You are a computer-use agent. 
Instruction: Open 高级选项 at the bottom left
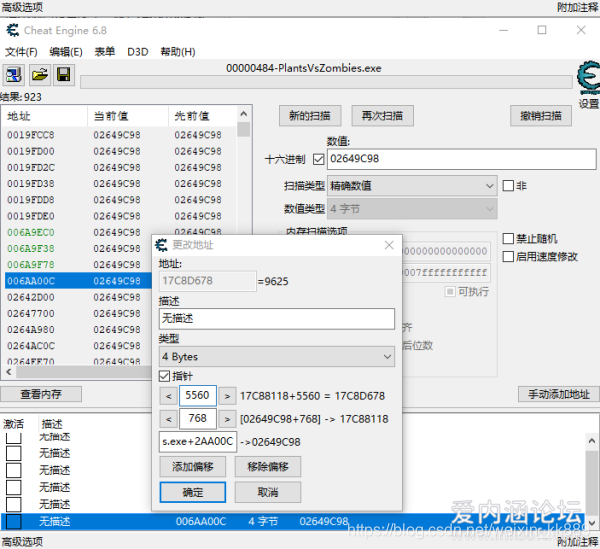22,542
